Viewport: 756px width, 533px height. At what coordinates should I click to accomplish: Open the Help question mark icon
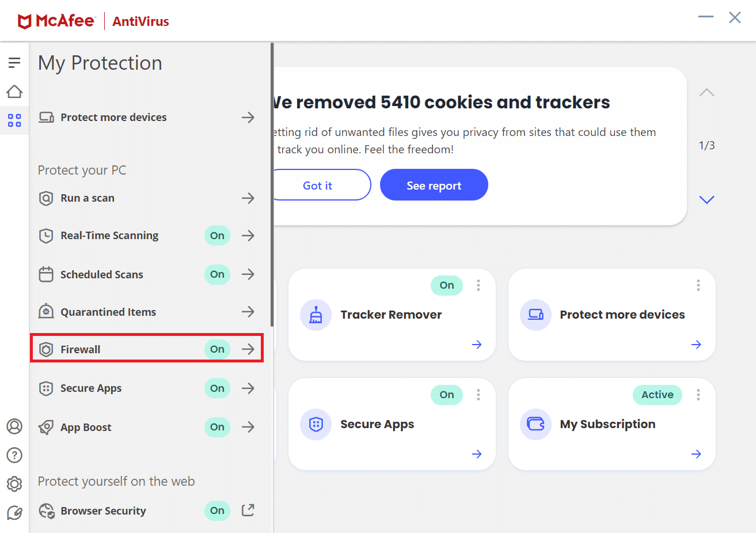[14, 455]
